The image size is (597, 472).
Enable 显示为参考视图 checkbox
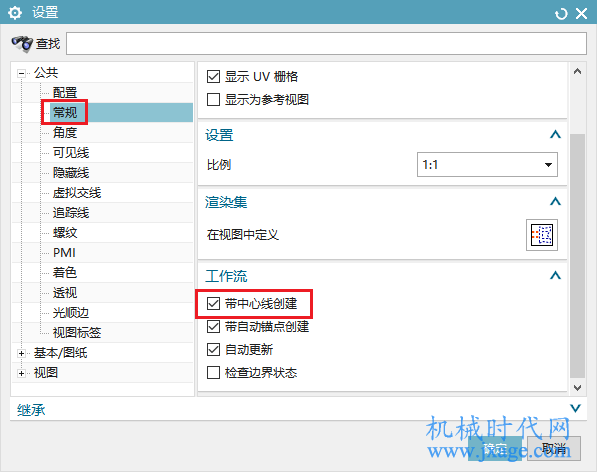(x=213, y=100)
